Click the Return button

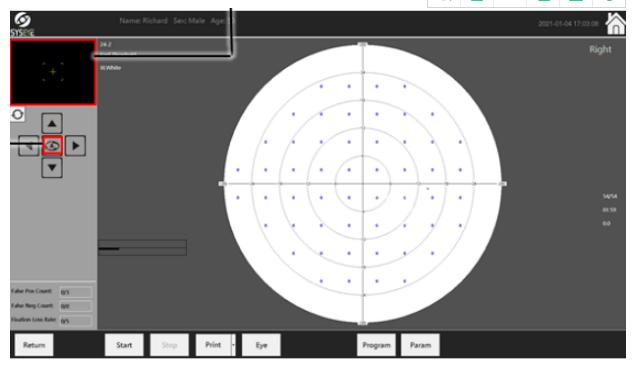34,345
